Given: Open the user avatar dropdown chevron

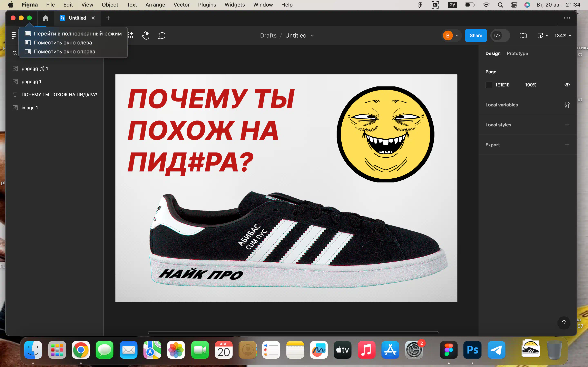Looking at the screenshot, I should [457, 35].
